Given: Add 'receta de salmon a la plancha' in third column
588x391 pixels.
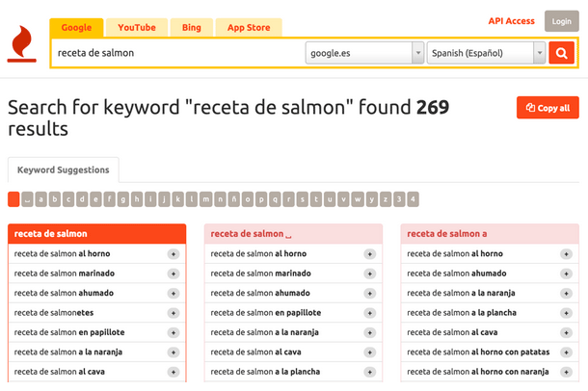Looking at the screenshot, I should (x=566, y=313).
